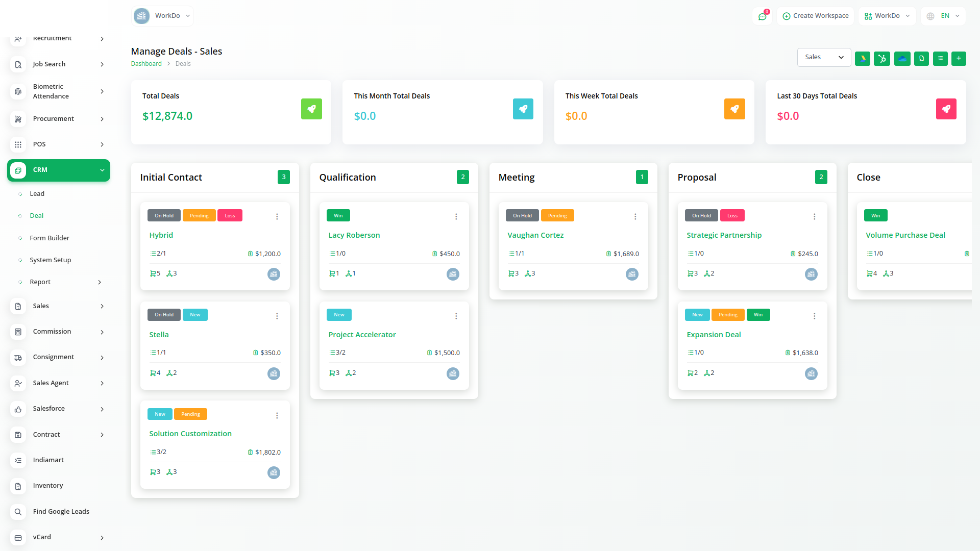Click the user avatar on the Stella card
The height and width of the screenshot is (551, 980).
point(274,373)
